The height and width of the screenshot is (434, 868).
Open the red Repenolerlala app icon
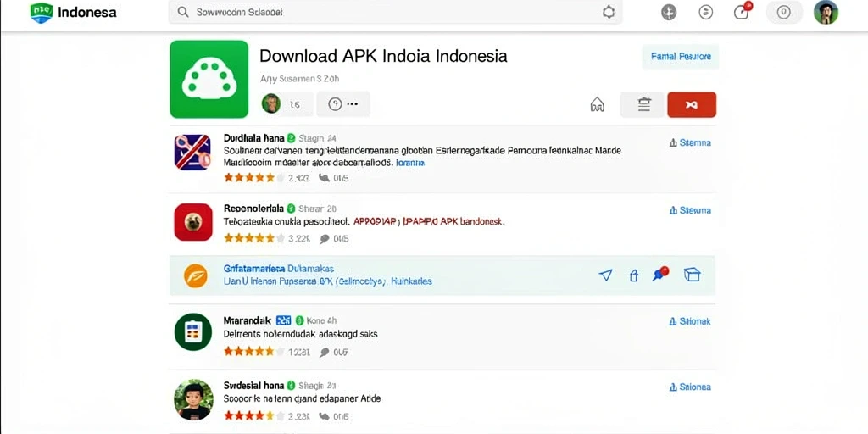[x=193, y=222]
